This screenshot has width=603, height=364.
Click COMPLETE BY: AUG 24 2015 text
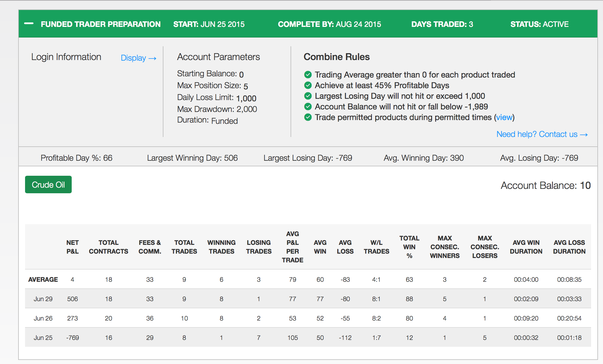(x=329, y=24)
